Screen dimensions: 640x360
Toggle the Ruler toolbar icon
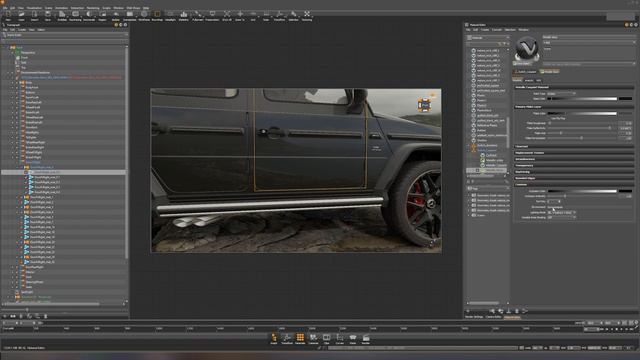[x=266, y=16]
